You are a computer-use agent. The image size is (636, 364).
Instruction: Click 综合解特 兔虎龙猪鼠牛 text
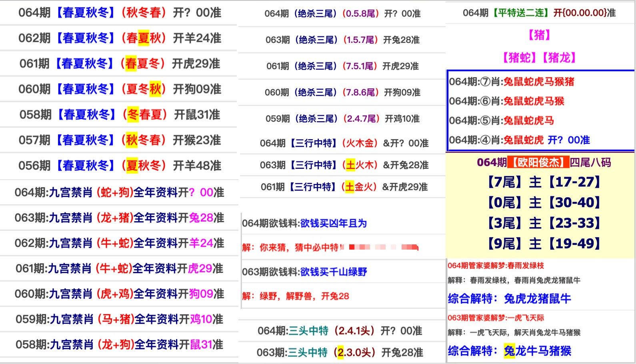point(509,298)
